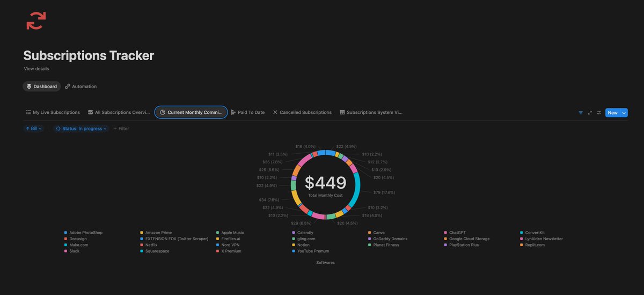The width and height of the screenshot is (644, 295).
Task: Toggle Calendly legend swatch
Action: [293, 233]
